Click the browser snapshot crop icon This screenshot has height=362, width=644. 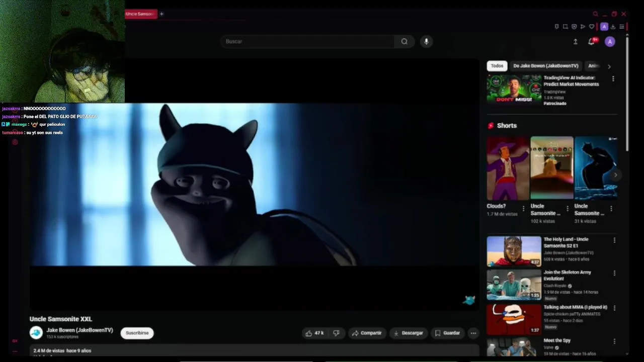coord(566,27)
